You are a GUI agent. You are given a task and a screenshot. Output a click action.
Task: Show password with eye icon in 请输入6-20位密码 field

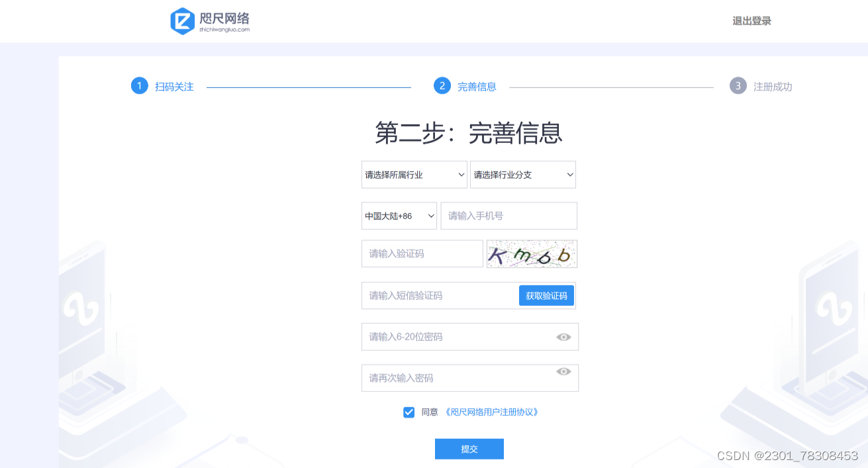tap(563, 337)
